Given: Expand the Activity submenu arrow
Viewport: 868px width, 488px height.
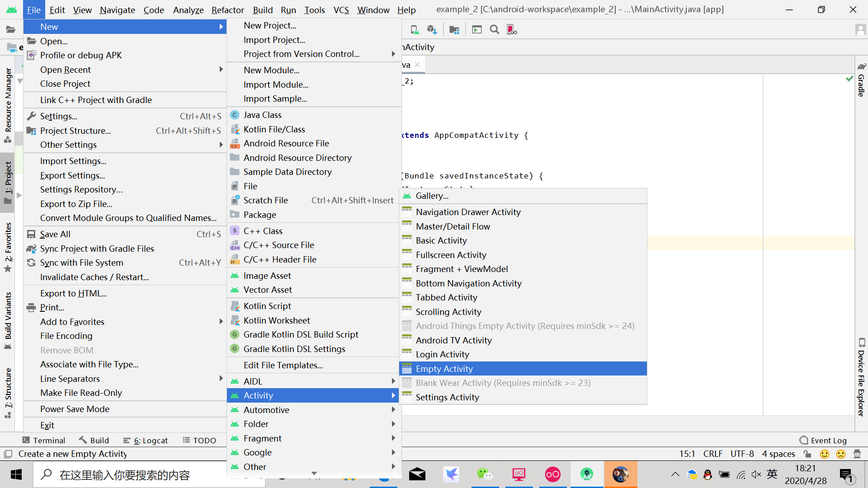Looking at the screenshot, I should [393, 395].
